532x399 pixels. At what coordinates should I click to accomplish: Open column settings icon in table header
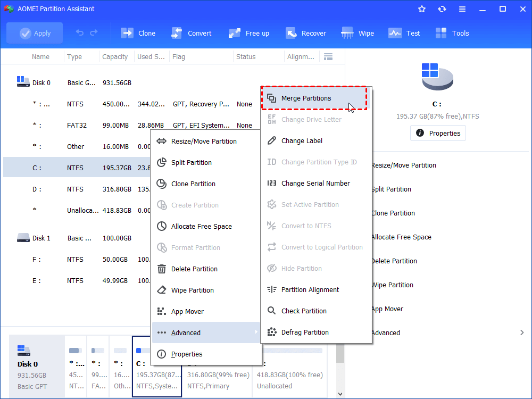[x=328, y=56]
